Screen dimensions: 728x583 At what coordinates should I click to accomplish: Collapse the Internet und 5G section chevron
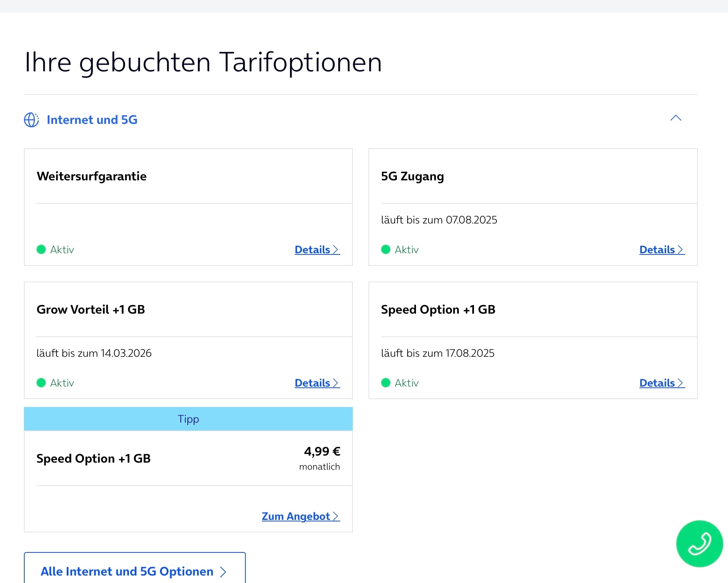point(675,118)
